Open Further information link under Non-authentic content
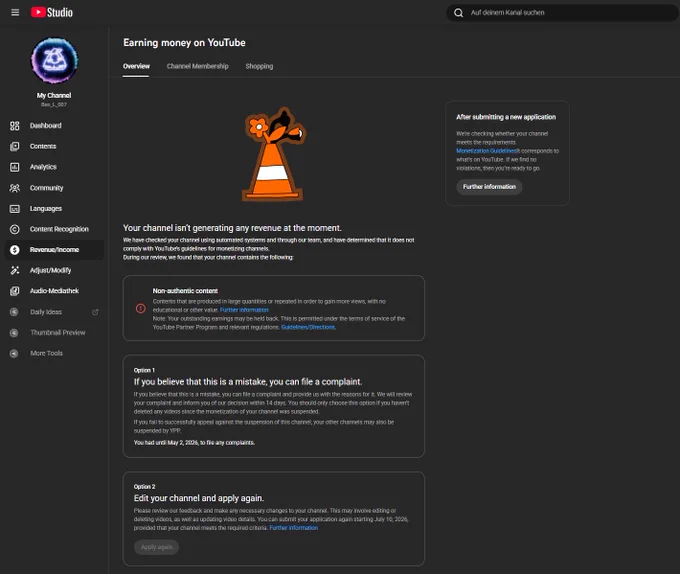Viewport: 680px width, 574px height. [x=244, y=310]
